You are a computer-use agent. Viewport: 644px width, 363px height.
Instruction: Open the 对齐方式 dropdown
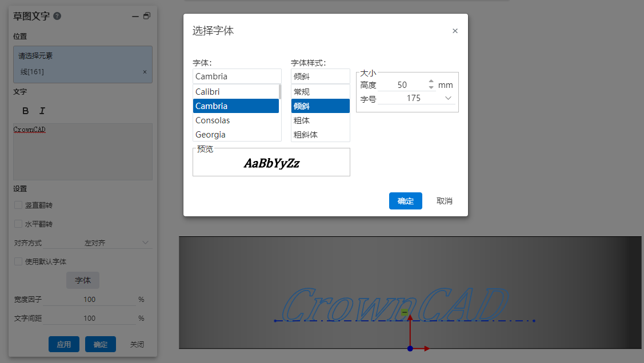[97, 243]
